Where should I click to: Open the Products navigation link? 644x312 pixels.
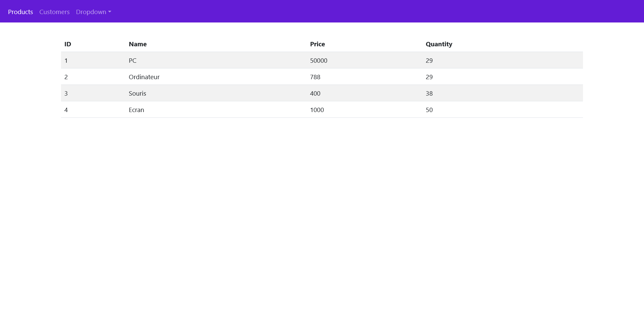coord(20,12)
